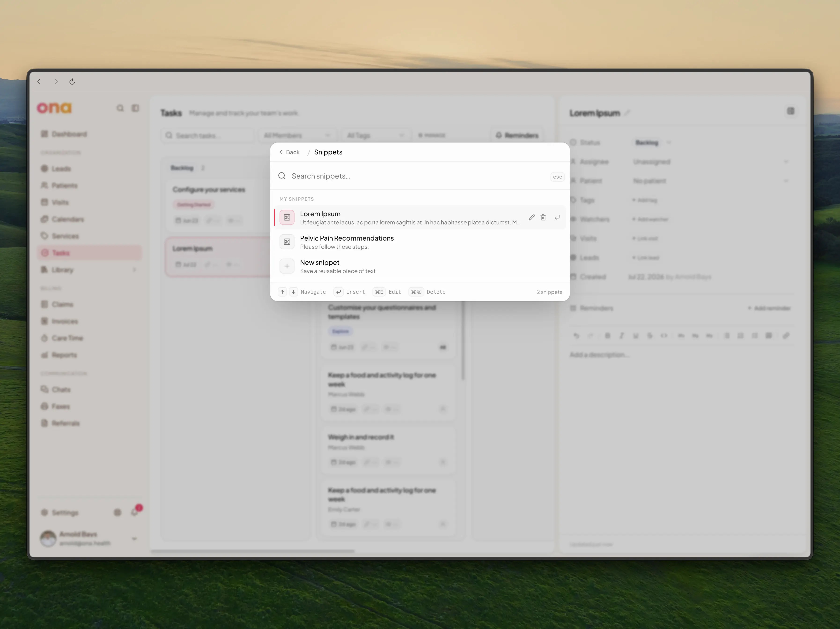Click browser back arrow
The width and height of the screenshot is (840, 629).
pos(39,82)
